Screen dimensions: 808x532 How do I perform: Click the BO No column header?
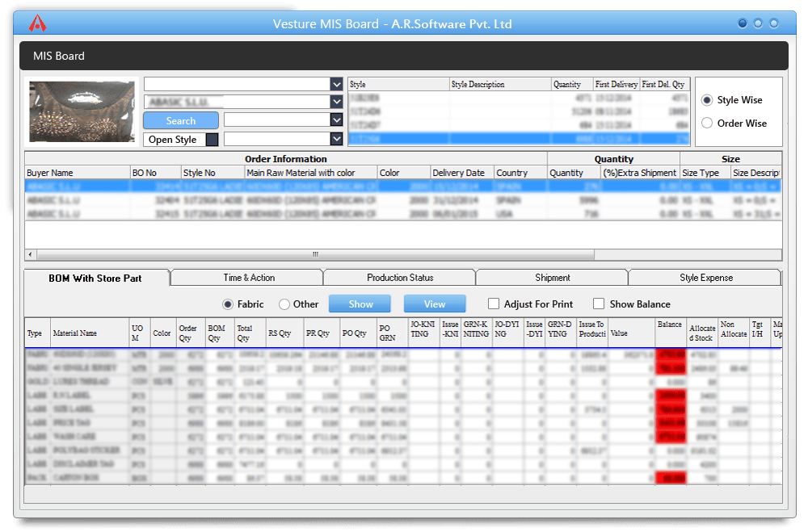[x=156, y=173]
